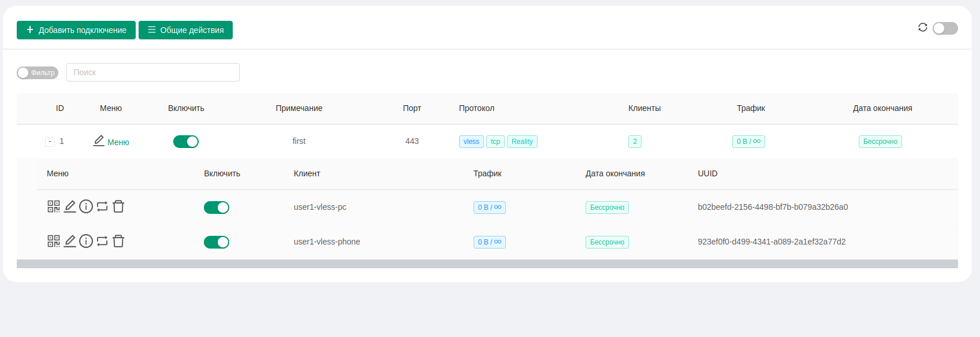This screenshot has height=337, width=980.
Task: Toggle the auto-refresh switch beside refresh icon
Action: click(x=945, y=28)
